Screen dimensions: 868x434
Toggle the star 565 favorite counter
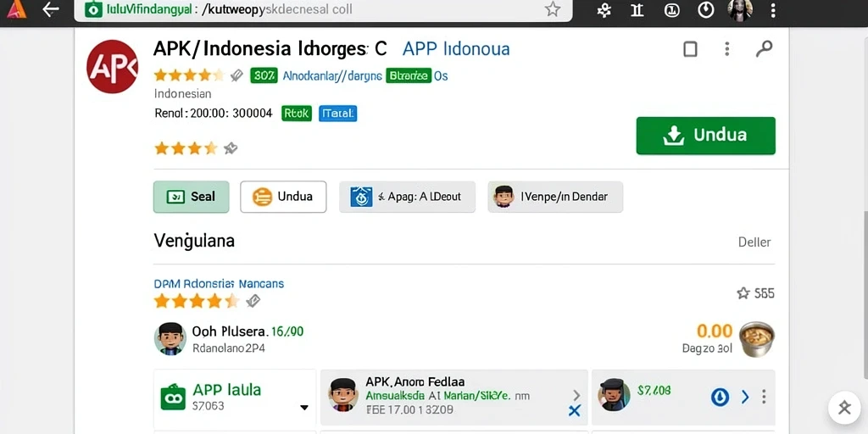coord(755,293)
